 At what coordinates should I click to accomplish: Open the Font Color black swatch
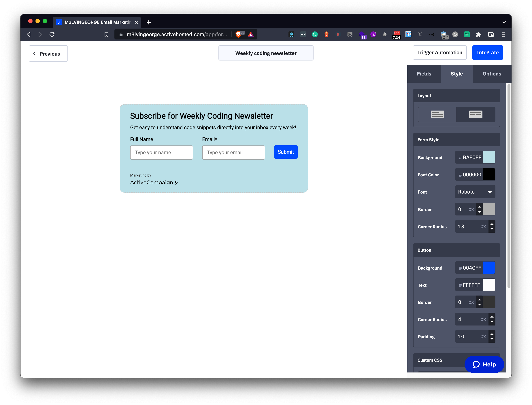(x=489, y=175)
